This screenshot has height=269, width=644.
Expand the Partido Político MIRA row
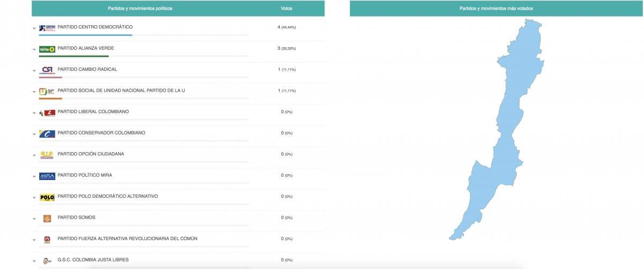34,176
